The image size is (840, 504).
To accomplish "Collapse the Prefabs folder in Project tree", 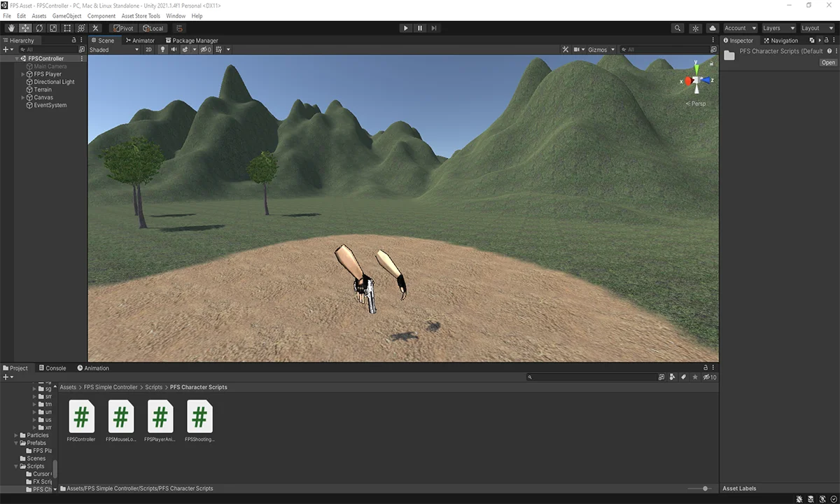I will (x=16, y=443).
